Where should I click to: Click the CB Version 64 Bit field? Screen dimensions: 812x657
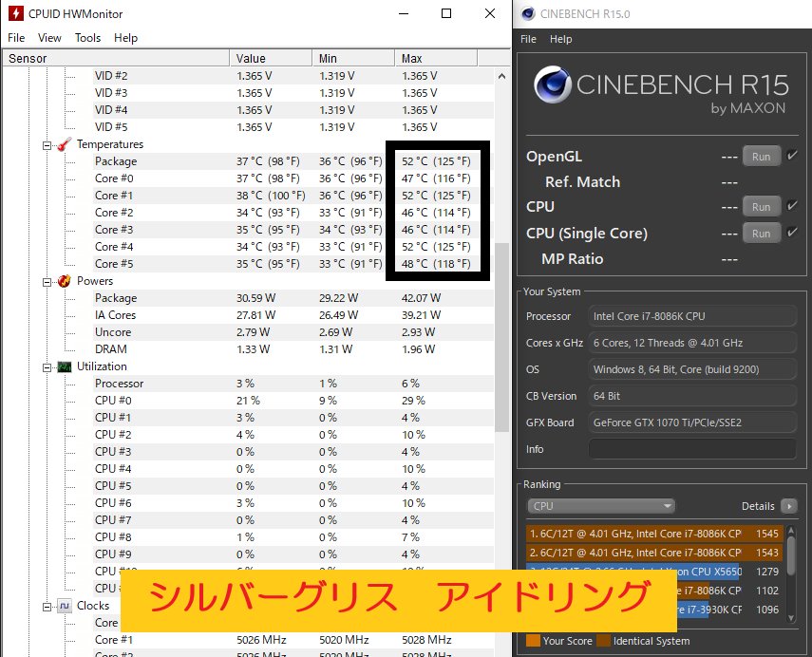pyautogui.click(x=691, y=396)
